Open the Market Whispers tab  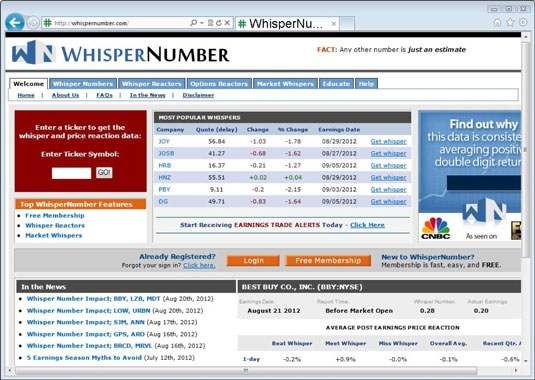click(285, 84)
